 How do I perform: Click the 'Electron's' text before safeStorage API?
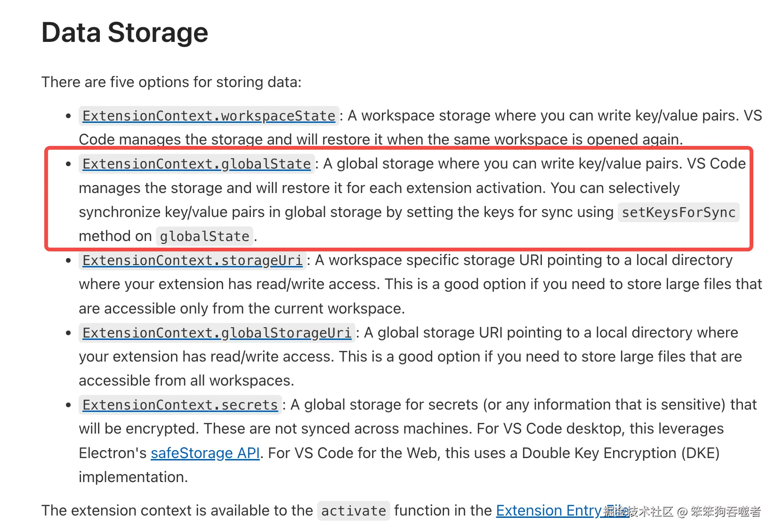click(113, 453)
